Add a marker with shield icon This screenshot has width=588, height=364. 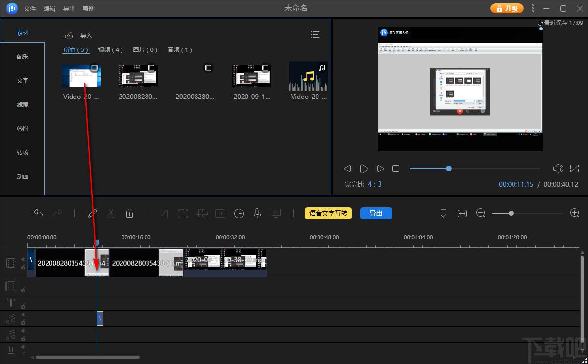pos(443,213)
